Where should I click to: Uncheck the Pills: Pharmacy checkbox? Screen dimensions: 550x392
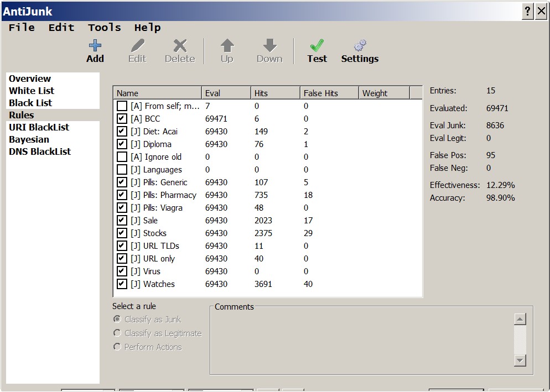coord(122,195)
